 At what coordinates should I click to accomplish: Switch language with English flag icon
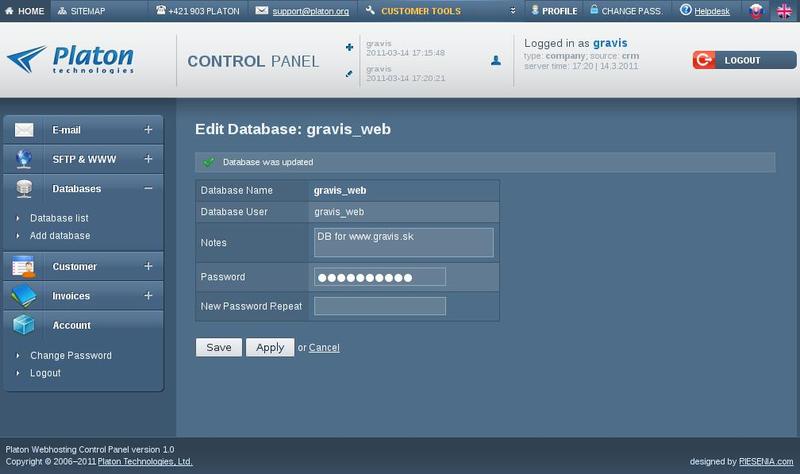pos(784,11)
